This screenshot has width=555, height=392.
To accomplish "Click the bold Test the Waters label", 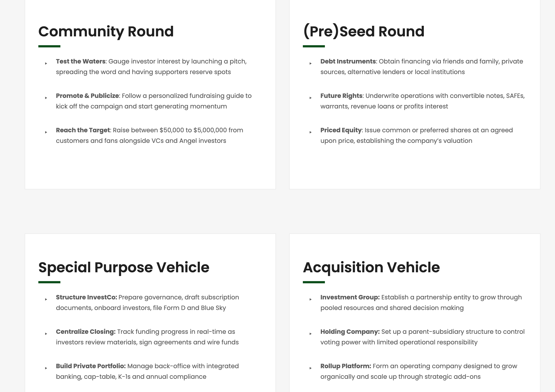I will (x=80, y=62).
